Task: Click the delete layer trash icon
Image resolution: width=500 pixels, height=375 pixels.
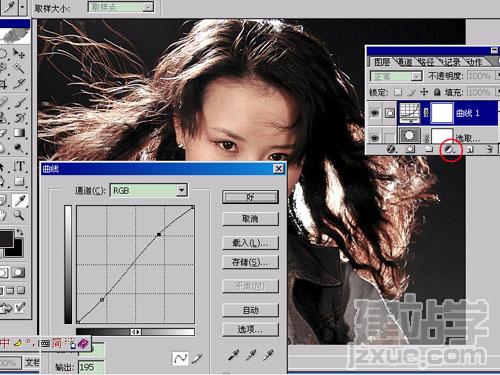Action: pos(489,149)
